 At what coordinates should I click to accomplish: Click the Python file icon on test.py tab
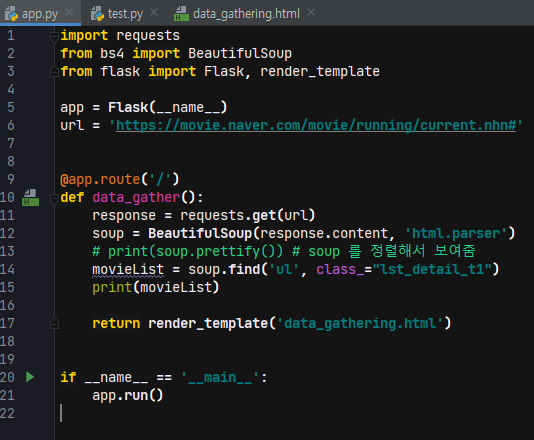click(x=97, y=14)
